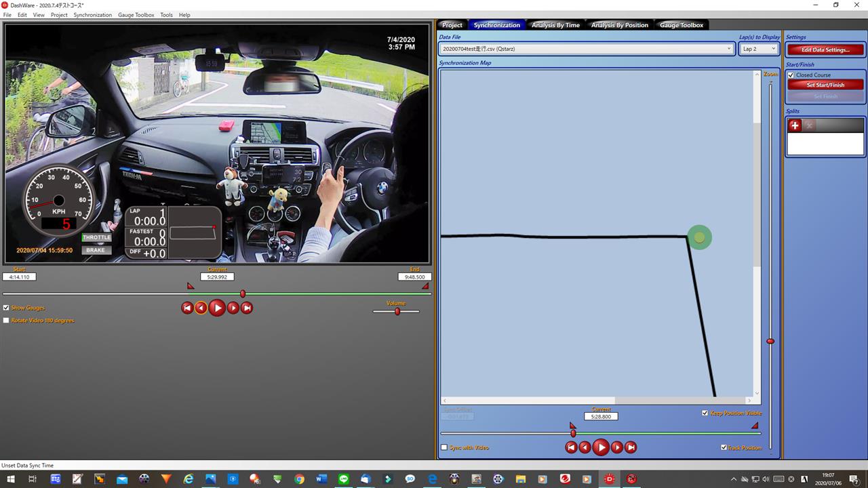Click the video timeline position knob
The height and width of the screenshot is (488, 868).
coord(243,293)
